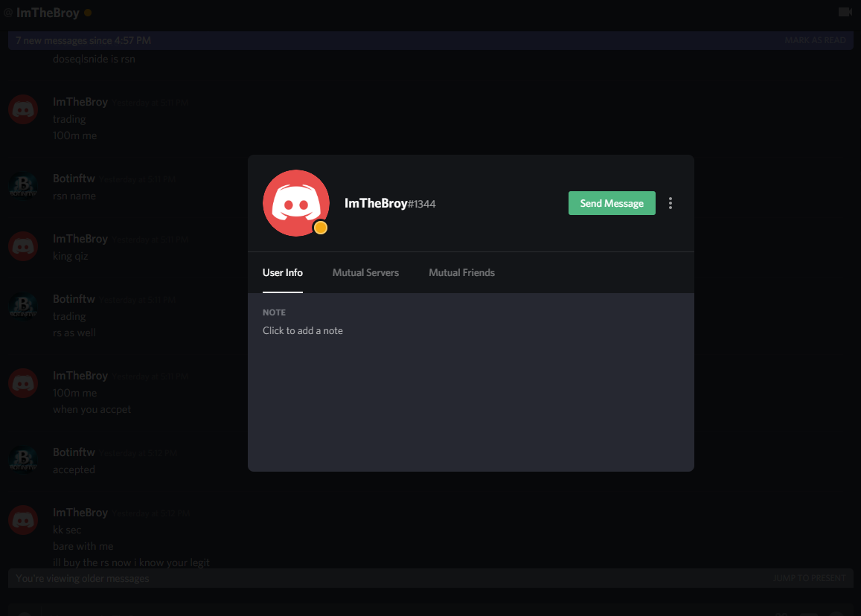Click Mark As Read in the new messages bar
Screen dimensions: 861x616
(815, 40)
